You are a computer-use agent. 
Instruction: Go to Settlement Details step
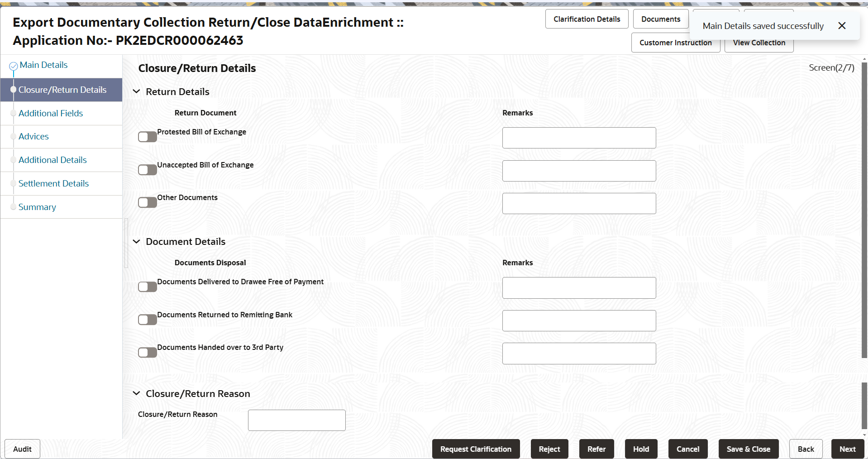coord(53,183)
